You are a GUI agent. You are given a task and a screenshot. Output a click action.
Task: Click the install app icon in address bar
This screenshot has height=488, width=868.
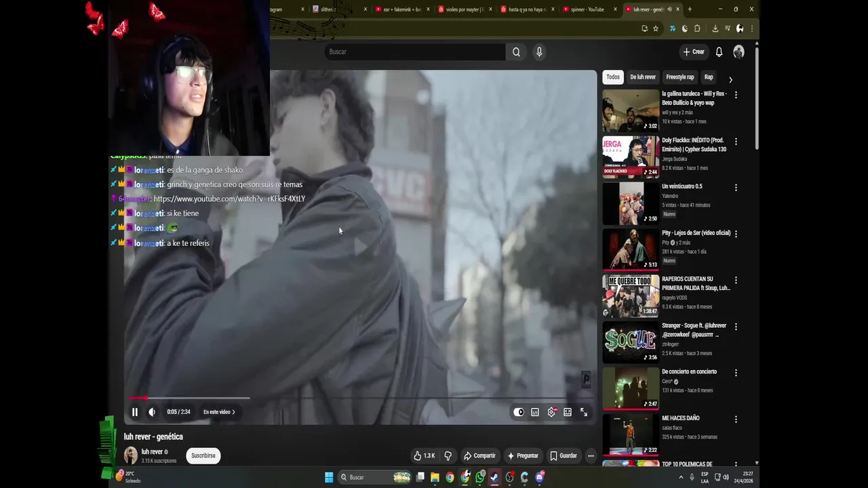[644, 28]
